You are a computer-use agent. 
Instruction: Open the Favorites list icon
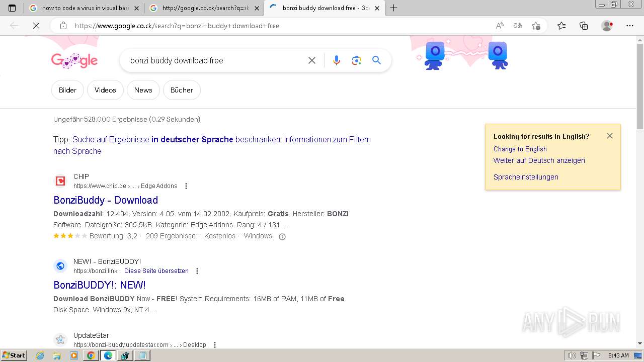561,26
